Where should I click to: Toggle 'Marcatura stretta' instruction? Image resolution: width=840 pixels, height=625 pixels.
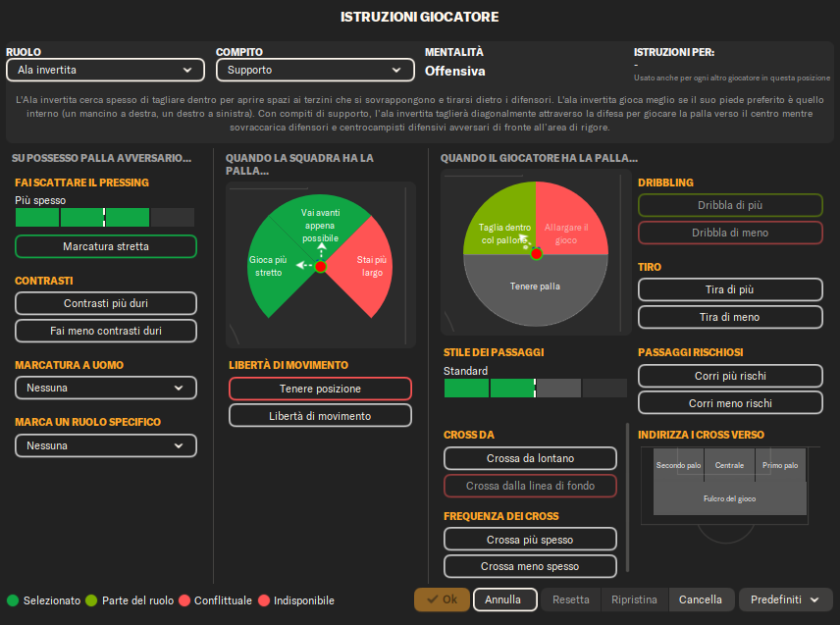pos(106,246)
